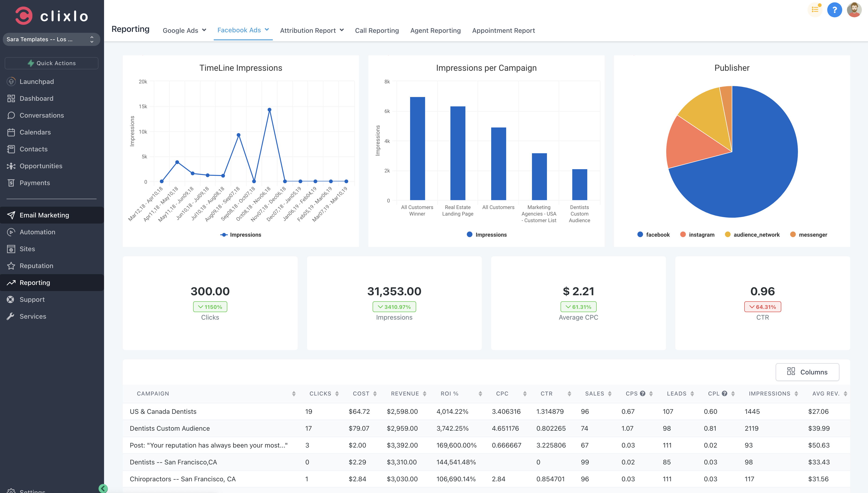Switch to Call Reporting tab
868x493 pixels.
377,30
